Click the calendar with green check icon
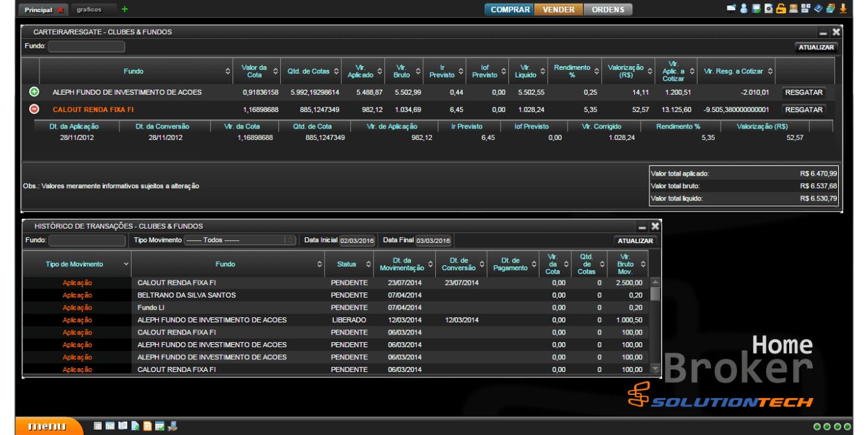Viewport: 868px width, 435px height. tap(159, 426)
